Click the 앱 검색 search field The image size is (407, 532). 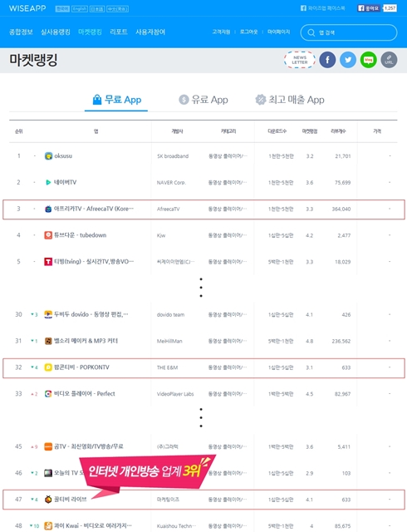click(x=349, y=32)
